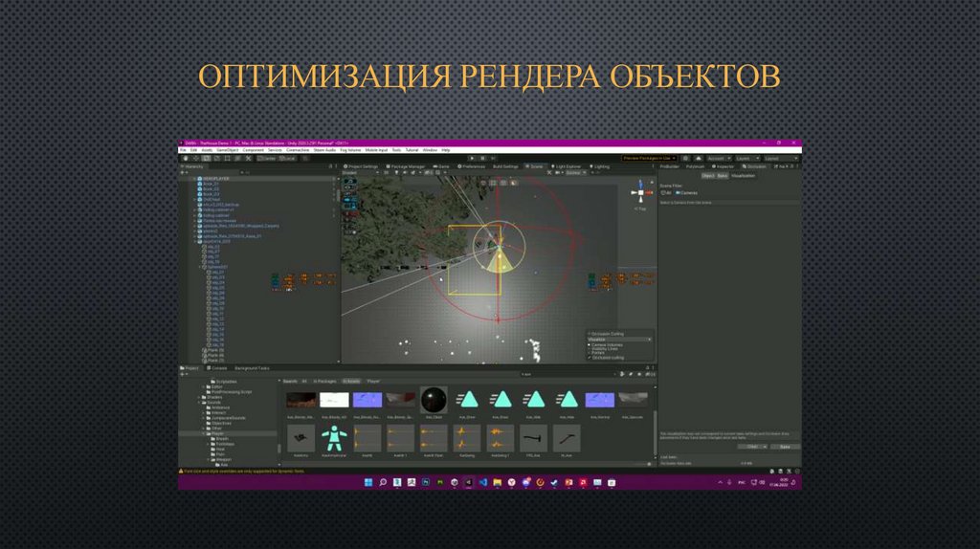Open Visual Studio Code from taskbar
This screenshot has height=549, width=980.
point(482,482)
